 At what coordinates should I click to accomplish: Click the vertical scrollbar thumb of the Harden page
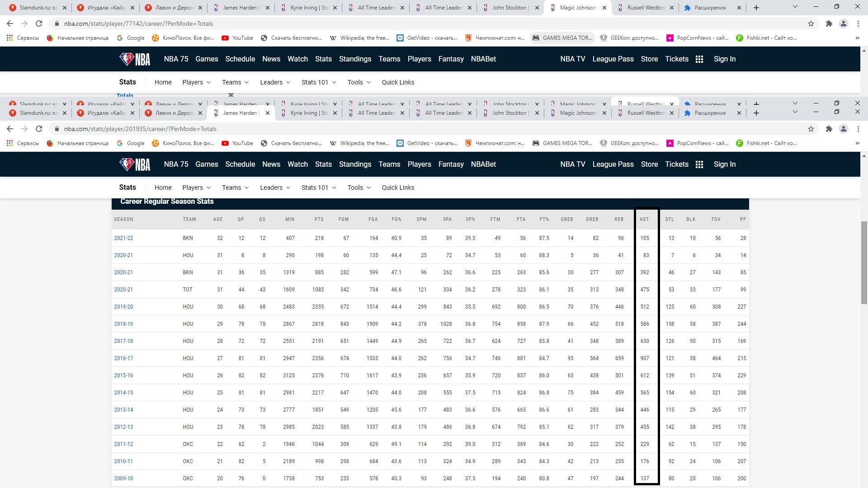864,263
